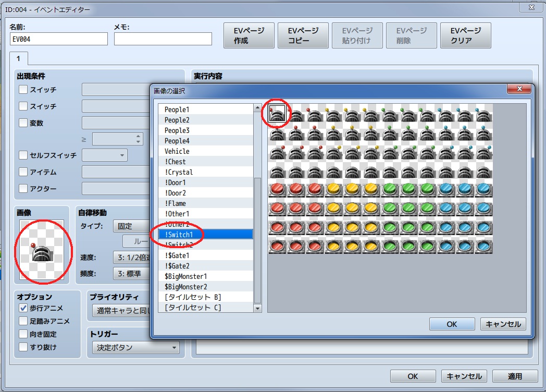The height and width of the screenshot is (392, 546).
Task: Open the event image preview thumbnail
Action: (x=42, y=250)
